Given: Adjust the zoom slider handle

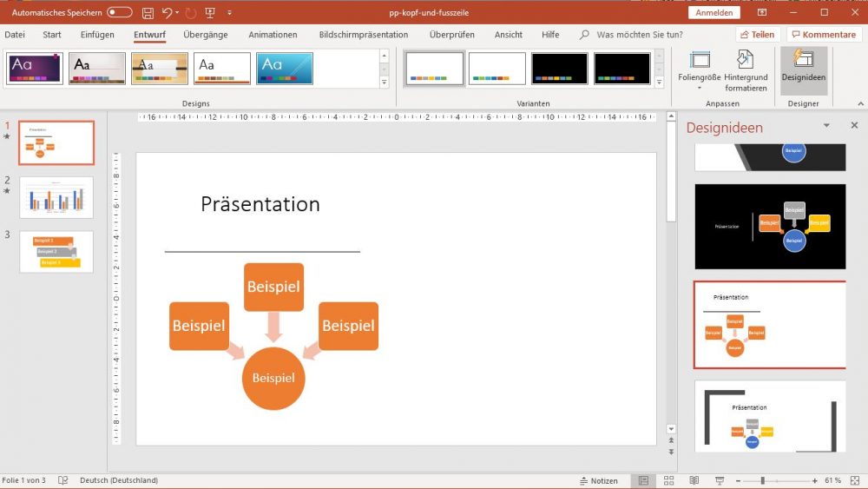Looking at the screenshot, I should coord(762,480).
